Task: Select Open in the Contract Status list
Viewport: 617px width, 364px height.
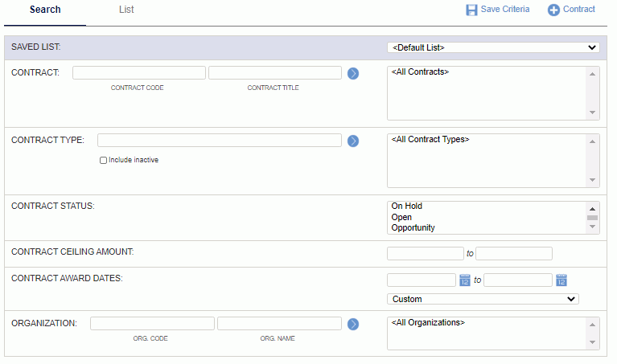Action: pyautogui.click(x=401, y=218)
